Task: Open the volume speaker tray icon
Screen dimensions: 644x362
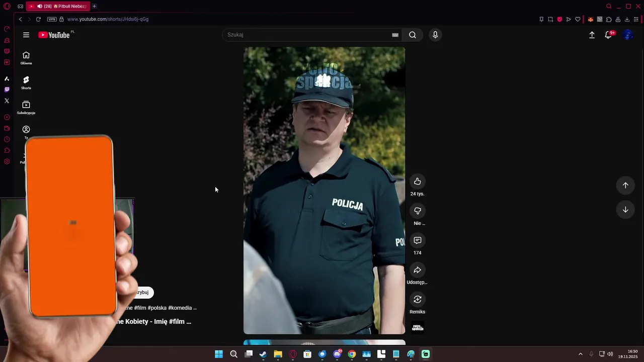Action: [610, 354]
